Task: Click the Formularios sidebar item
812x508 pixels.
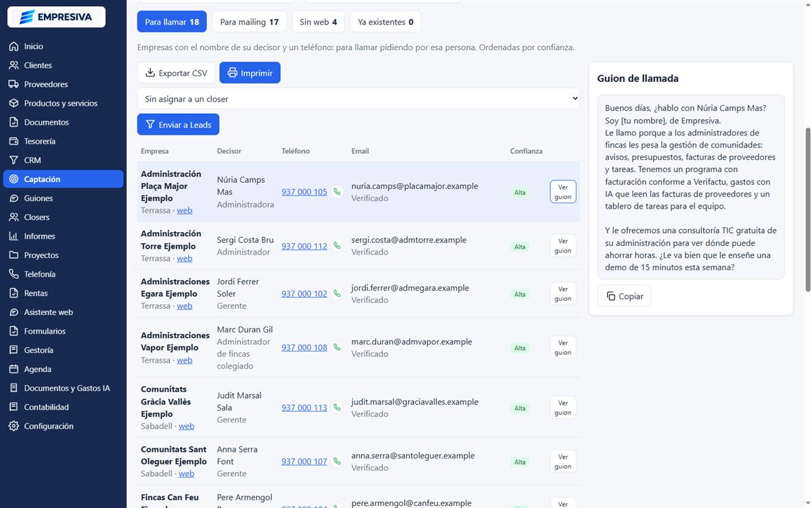Action: click(x=63, y=331)
